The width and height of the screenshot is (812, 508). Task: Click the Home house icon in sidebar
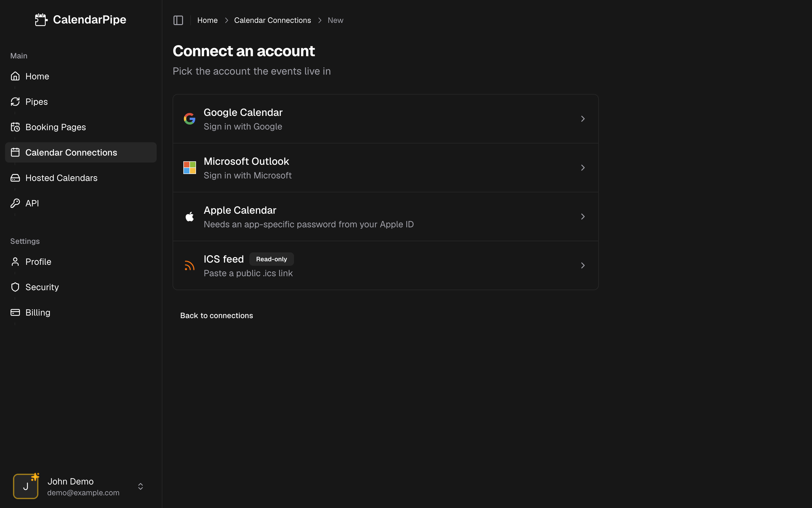click(x=15, y=76)
